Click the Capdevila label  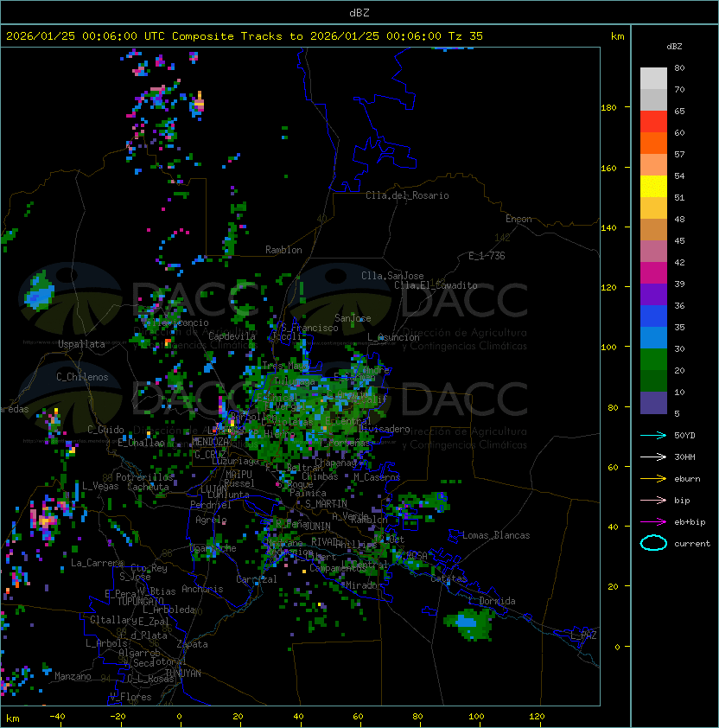click(232, 336)
